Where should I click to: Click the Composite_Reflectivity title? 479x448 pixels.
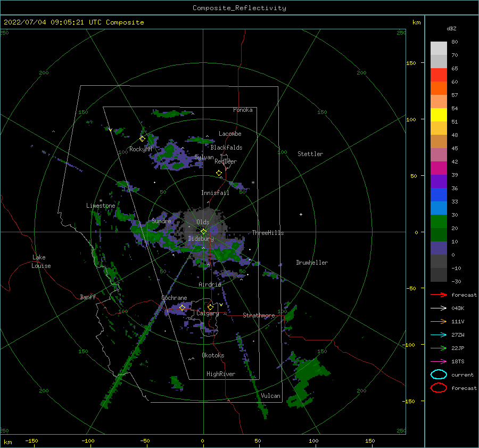point(240,8)
